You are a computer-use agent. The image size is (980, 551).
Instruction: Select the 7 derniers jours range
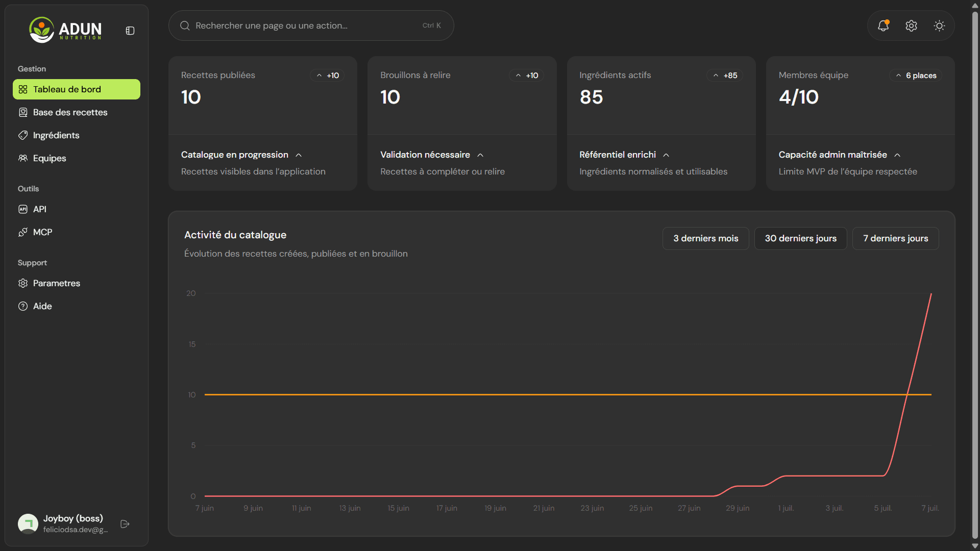[x=895, y=238]
